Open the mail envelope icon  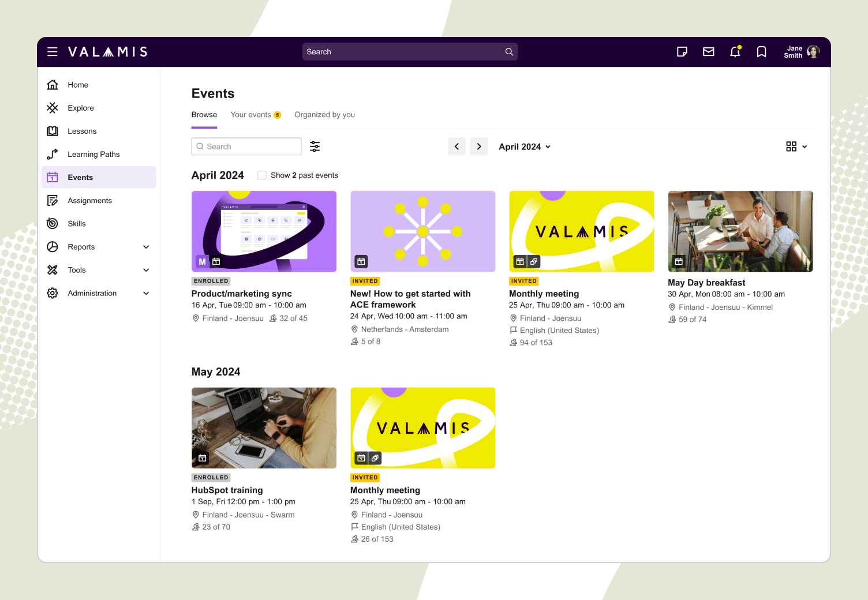pos(709,52)
